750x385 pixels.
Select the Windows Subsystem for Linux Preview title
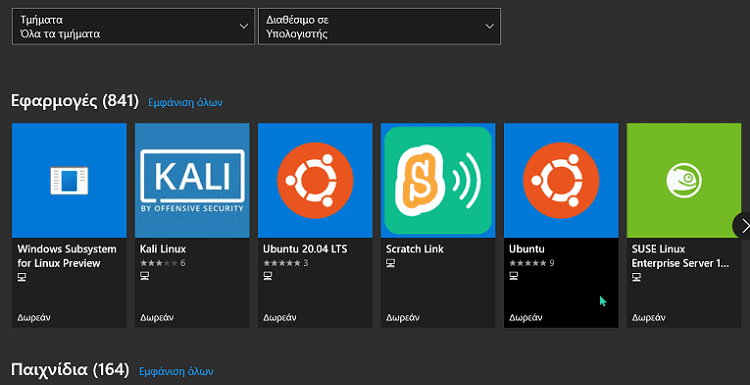coord(67,256)
